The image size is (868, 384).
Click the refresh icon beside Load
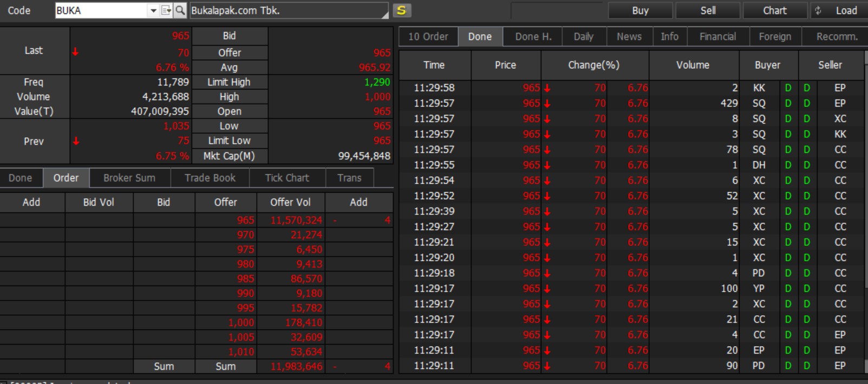pos(818,10)
